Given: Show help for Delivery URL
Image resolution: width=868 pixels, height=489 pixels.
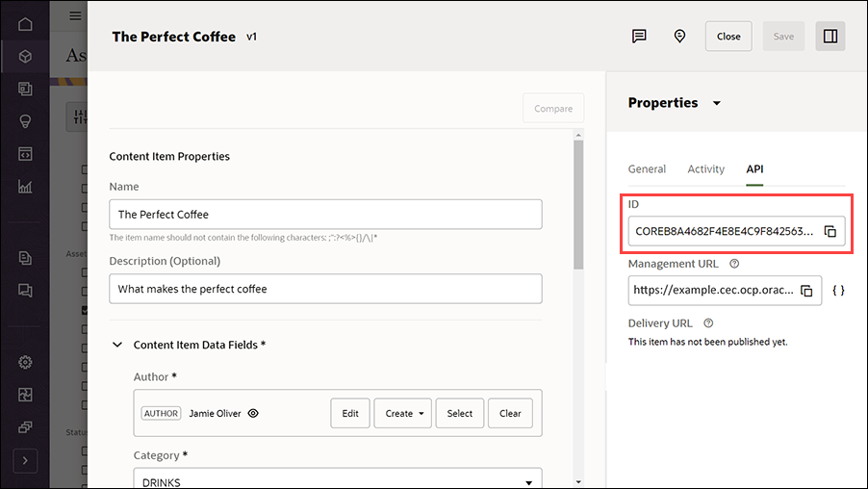Looking at the screenshot, I should click(x=708, y=322).
